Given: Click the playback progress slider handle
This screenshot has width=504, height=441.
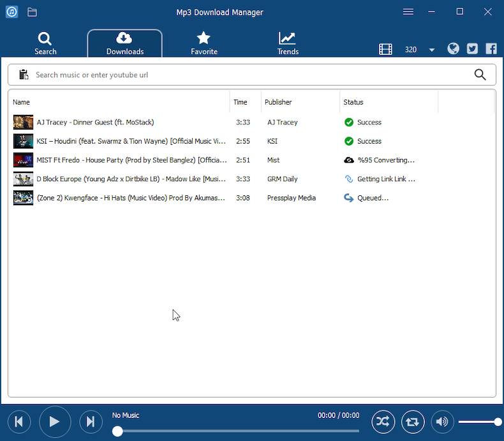Looking at the screenshot, I should click(x=117, y=431).
